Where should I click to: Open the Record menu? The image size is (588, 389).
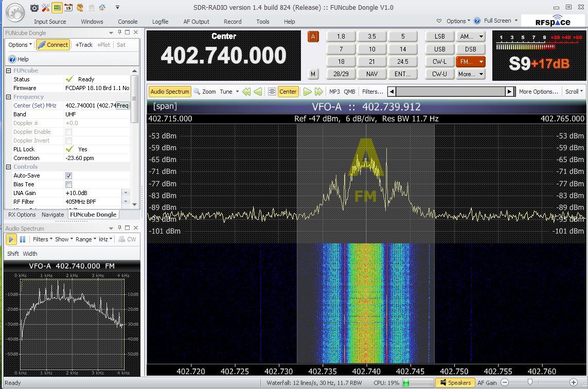coord(232,22)
